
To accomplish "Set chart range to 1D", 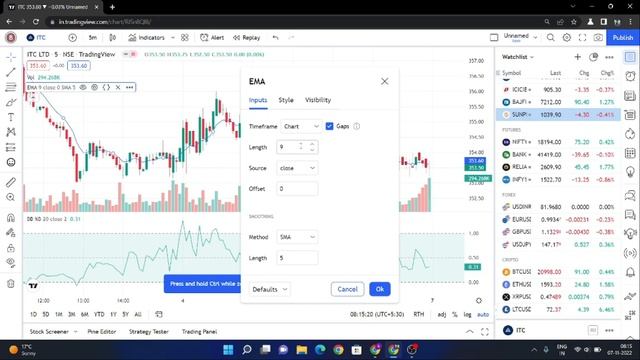I will click(x=33, y=314).
